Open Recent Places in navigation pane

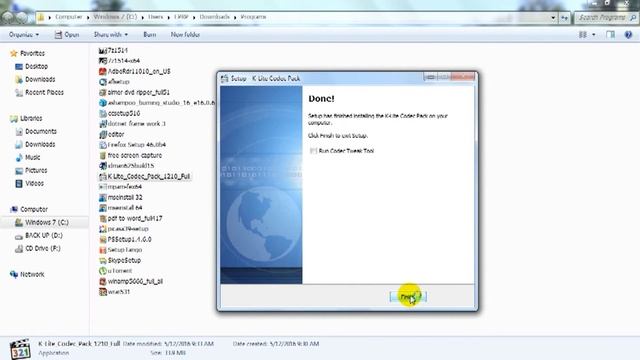(44, 92)
